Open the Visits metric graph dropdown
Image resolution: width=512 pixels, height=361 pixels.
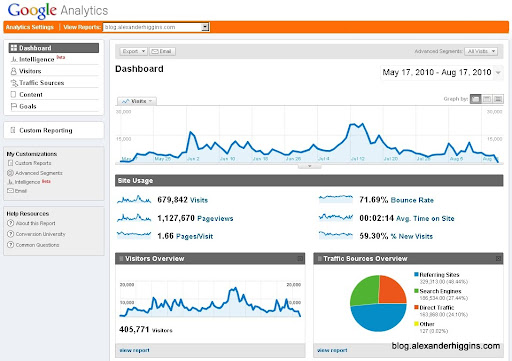(137, 101)
